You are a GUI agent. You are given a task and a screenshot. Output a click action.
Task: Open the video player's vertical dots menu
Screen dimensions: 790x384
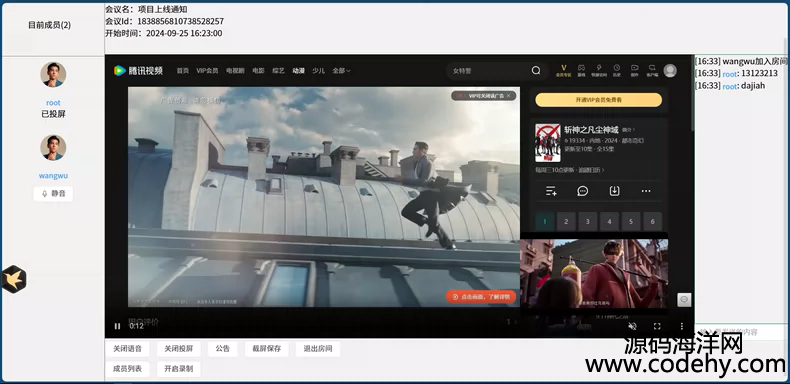pos(682,326)
